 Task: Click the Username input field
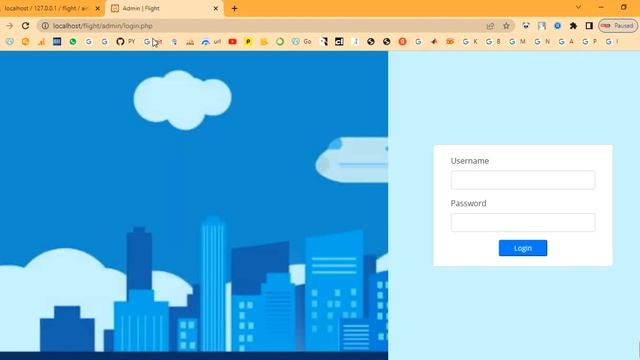[522, 180]
